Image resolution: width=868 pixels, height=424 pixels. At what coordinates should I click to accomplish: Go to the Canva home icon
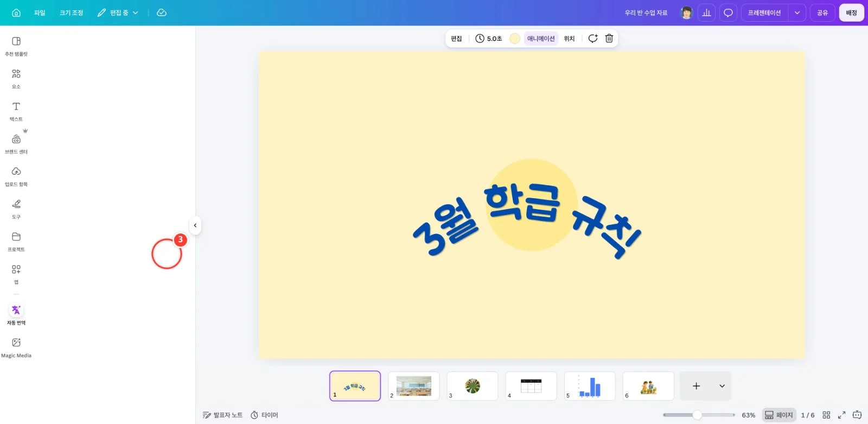[16, 12]
